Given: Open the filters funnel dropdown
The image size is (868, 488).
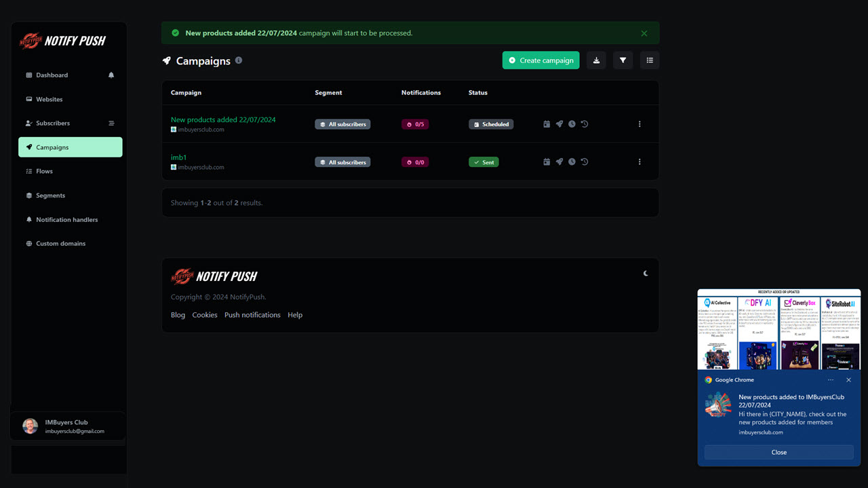Looking at the screenshot, I should coord(623,60).
